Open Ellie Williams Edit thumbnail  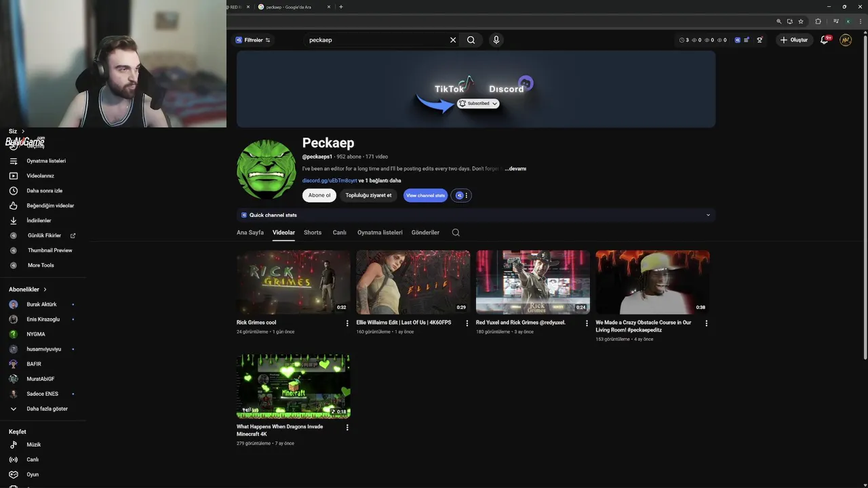point(413,282)
